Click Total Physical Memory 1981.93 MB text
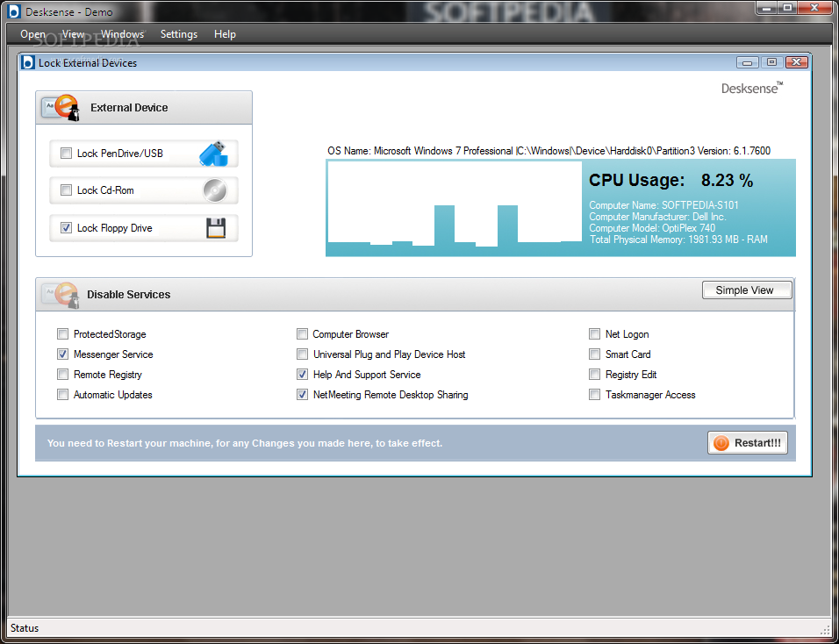839x644 pixels. (678, 240)
